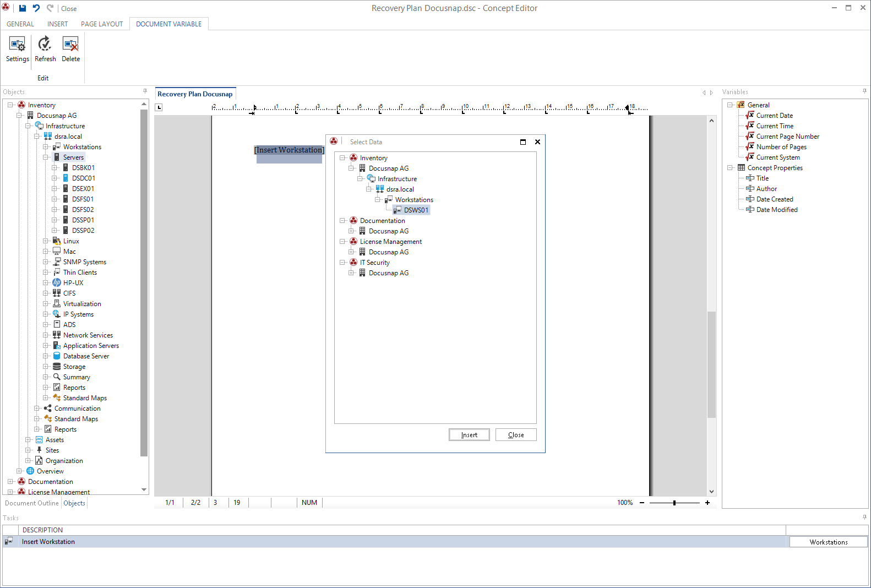This screenshot has height=588, width=871.
Task: Click the Communication share icon in Objects
Action: coord(48,409)
